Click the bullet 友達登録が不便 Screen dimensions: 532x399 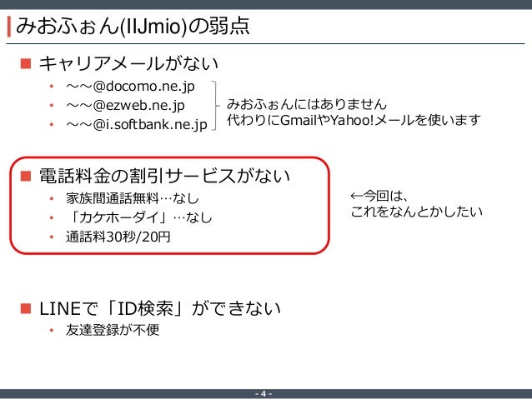click(113, 330)
